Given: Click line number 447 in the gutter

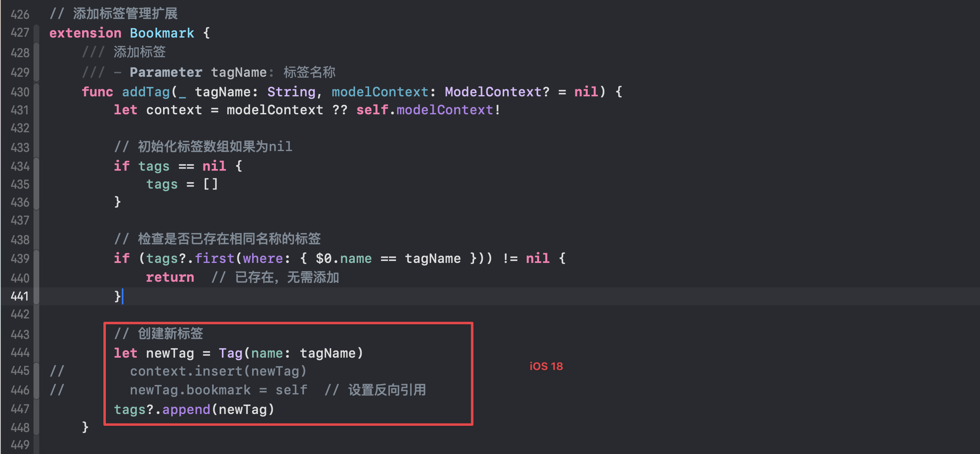Looking at the screenshot, I should 20,409.
